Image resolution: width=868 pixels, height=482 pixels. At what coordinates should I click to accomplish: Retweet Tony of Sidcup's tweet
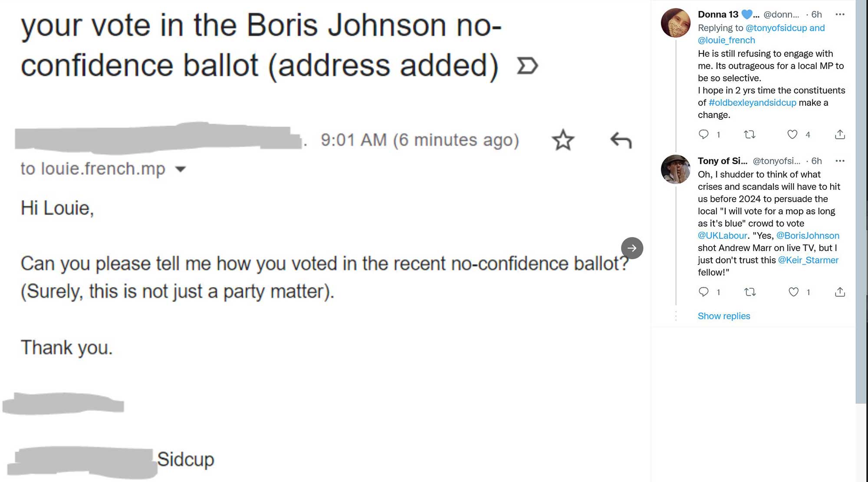click(x=750, y=292)
